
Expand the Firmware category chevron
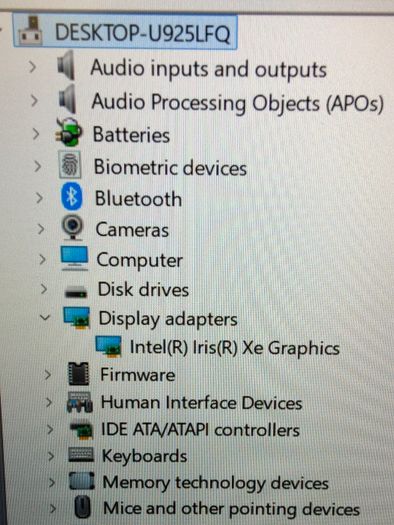point(48,375)
